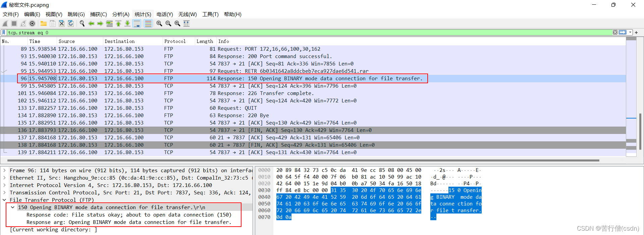Sort by Info column header
Viewport: 644px width, 235px height.
pyautogui.click(x=421, y=41)
